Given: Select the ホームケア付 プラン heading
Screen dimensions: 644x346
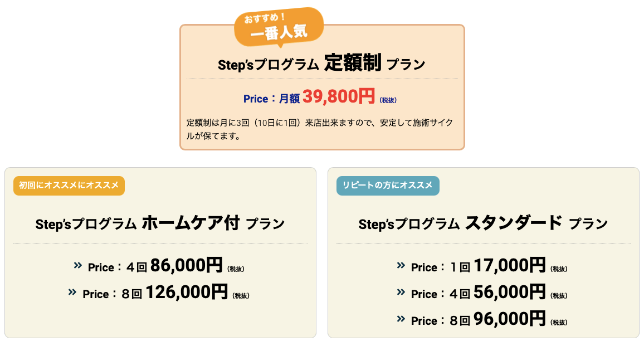Looking at the screenshot, I should coord(160,224).
